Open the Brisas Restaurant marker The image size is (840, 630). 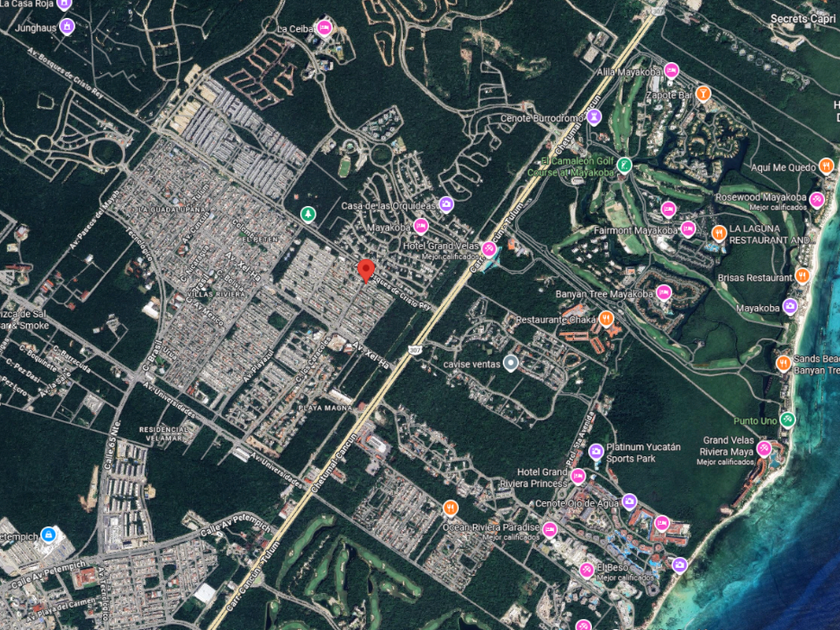click(802, 276)
